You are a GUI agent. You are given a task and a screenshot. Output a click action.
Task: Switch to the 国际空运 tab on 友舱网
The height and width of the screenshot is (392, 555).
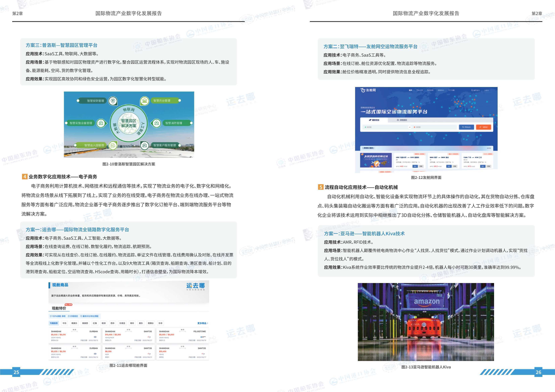(x=374, y=120)
